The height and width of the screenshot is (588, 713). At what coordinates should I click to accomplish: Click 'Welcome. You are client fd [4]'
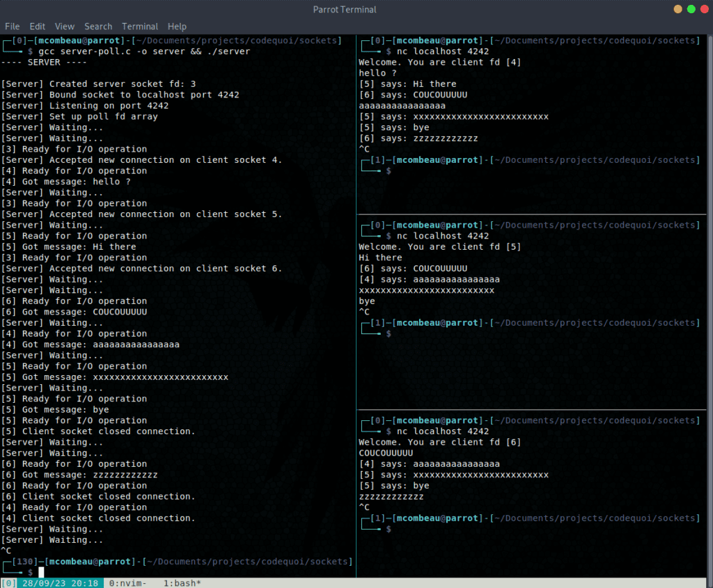pyautogui.click(x=440, y=62)
